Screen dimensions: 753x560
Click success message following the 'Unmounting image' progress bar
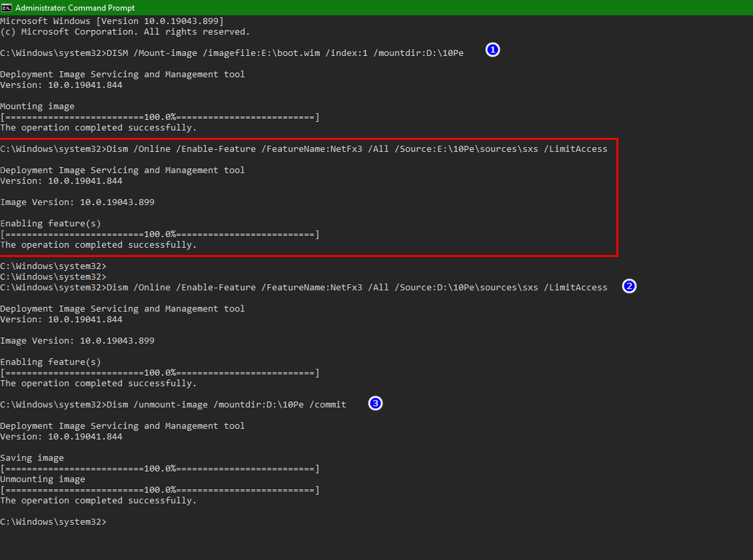[x=99, y=500]
